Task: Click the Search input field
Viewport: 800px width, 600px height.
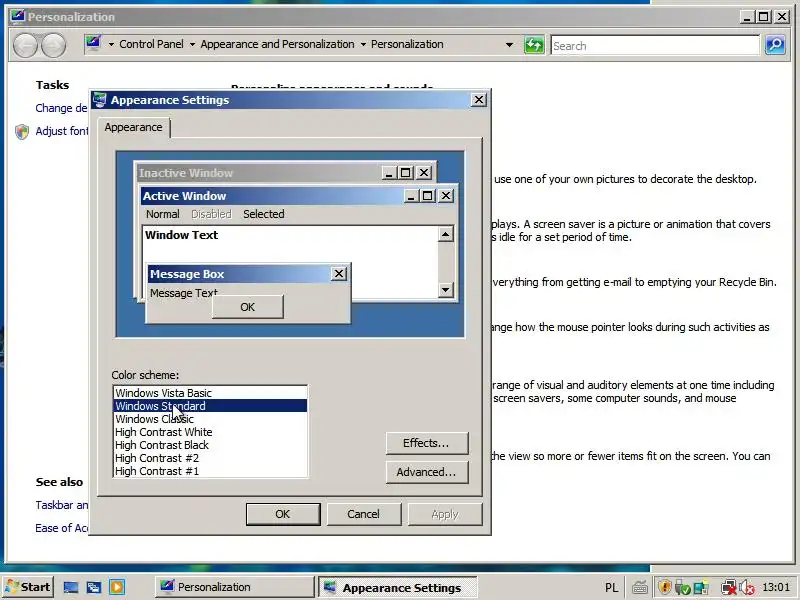Action: click(655, 46)
